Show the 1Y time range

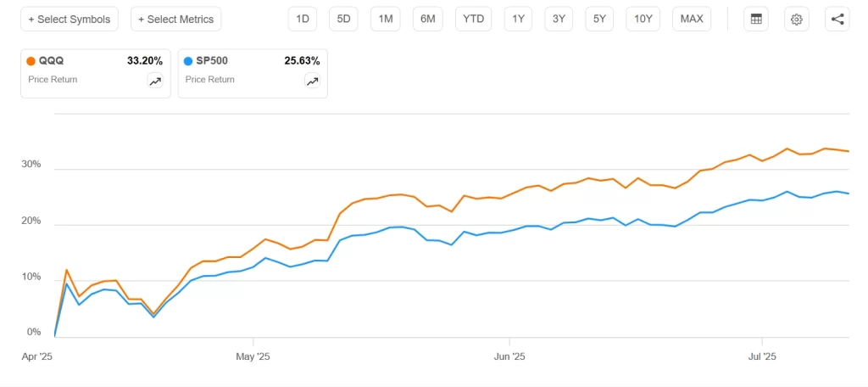[x=518, y=19]
